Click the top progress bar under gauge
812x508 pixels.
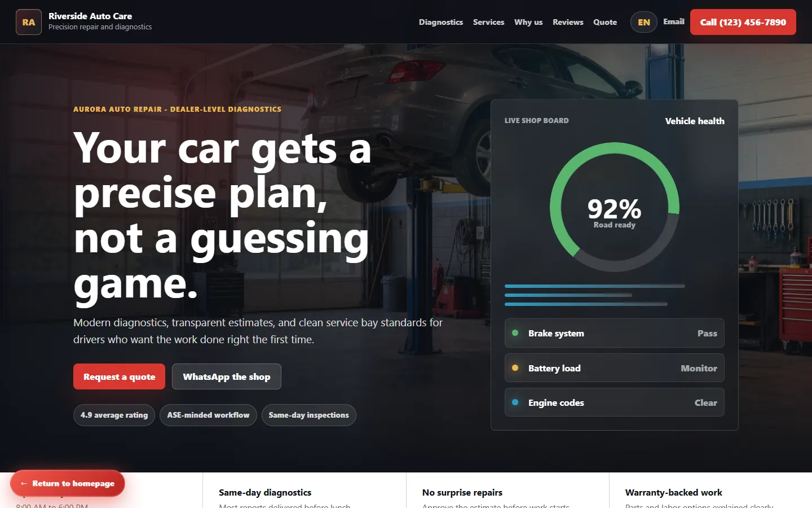pos(595,286)
